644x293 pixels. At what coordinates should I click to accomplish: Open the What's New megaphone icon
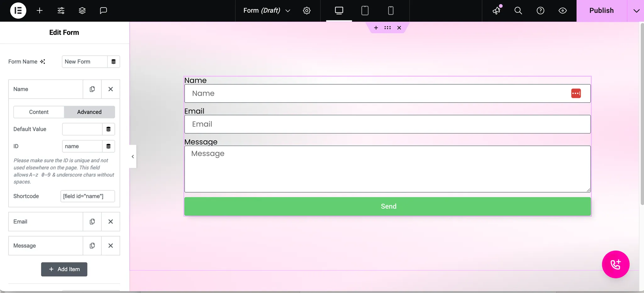(497, 11)
